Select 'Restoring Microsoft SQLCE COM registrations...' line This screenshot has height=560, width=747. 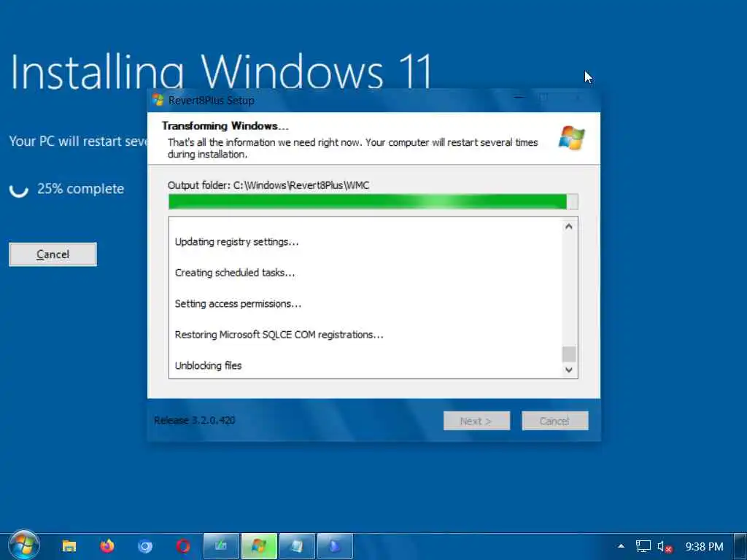(279, 335)
